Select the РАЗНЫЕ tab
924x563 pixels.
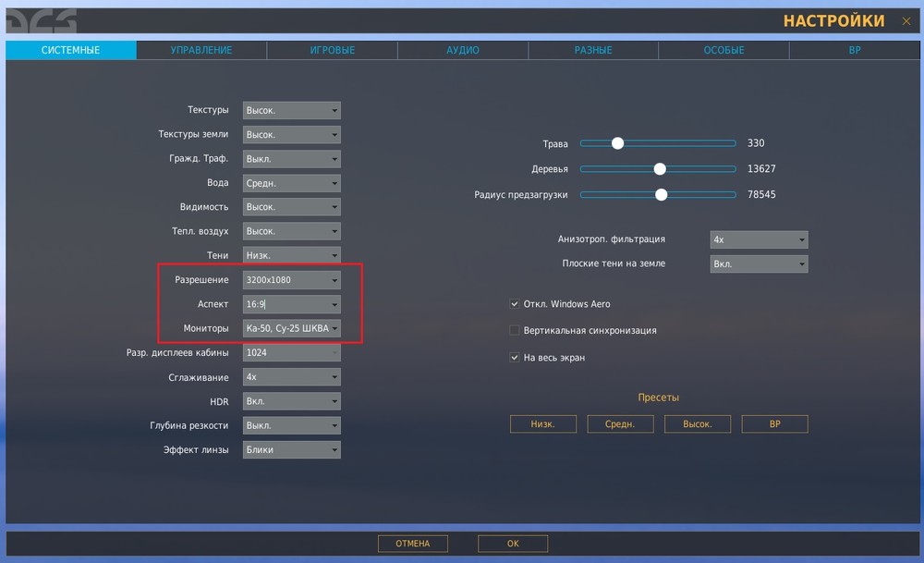pyautogui.click(x=593, y=50)
